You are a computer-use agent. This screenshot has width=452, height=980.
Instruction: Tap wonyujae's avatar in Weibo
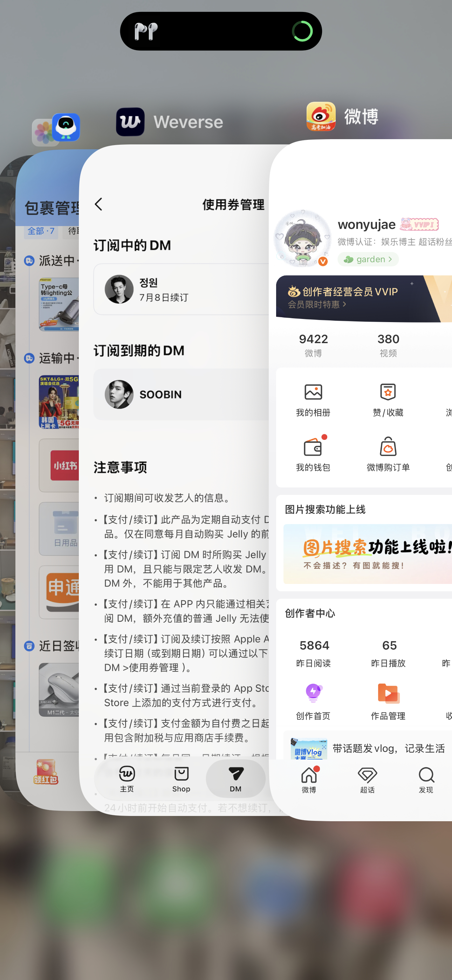(302, 239)
